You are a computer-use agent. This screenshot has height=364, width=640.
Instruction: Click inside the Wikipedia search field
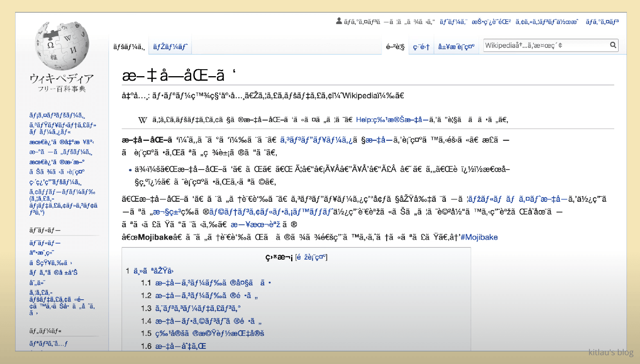pos(545,45)
